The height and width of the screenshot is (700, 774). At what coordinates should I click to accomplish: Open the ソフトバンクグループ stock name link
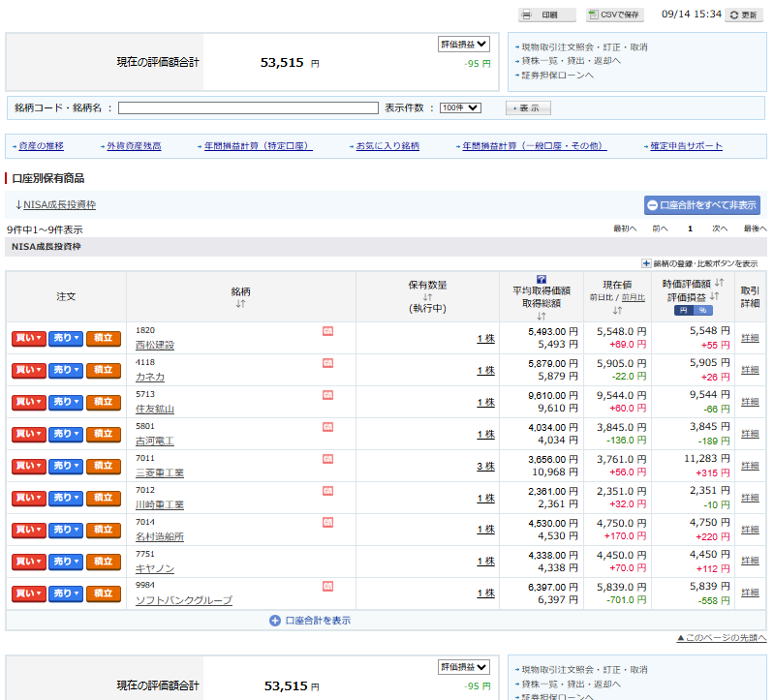(184, 600)
